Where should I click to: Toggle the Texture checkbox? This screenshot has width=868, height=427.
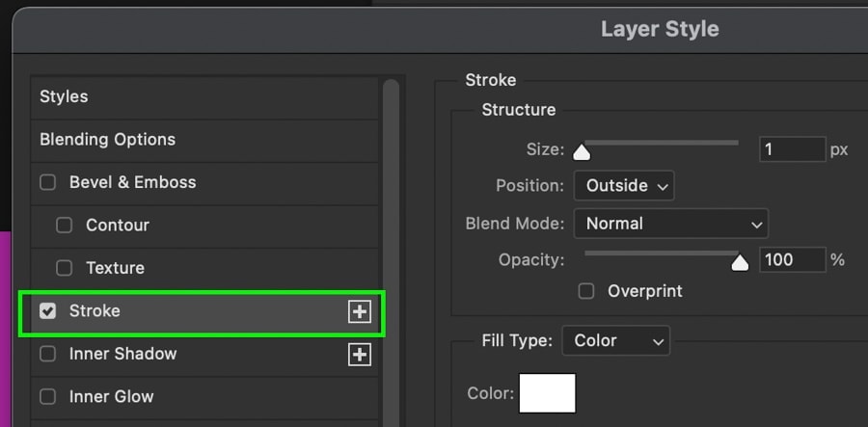65,268
